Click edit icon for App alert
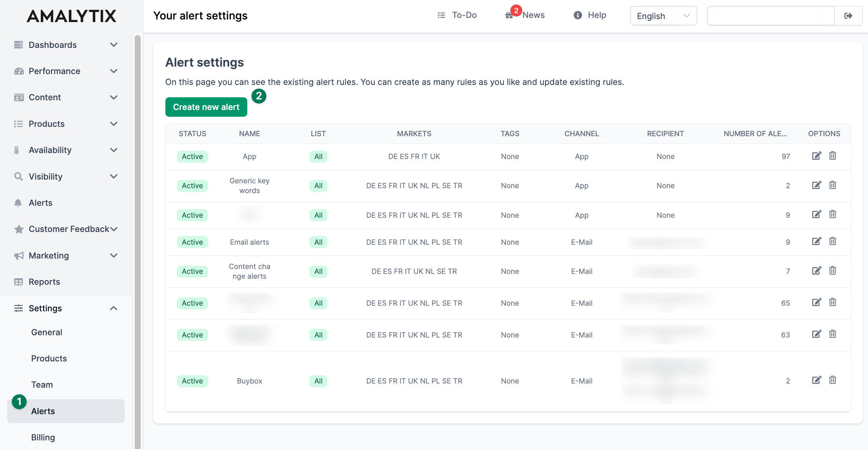Screen dimensions: 868x449 (816, 156)
